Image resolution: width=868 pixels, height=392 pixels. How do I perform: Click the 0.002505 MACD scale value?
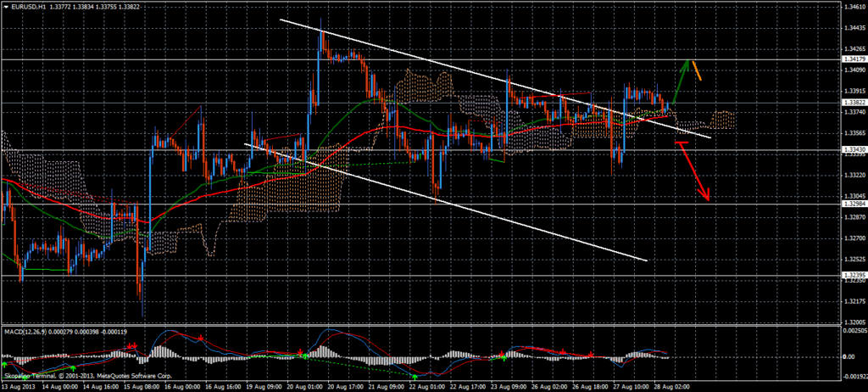point(853,330)
